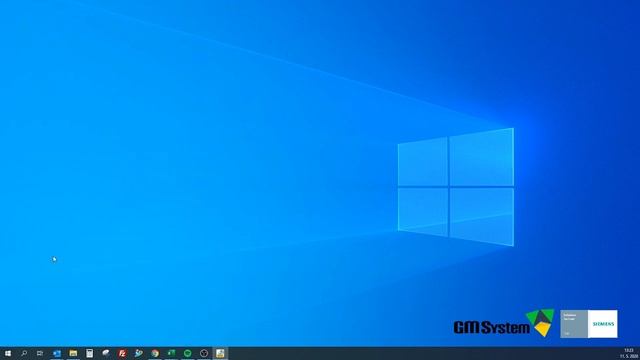This screenshot has height=360, width=640.
Task: Open the dark round icon in taskbar
Action: pos(204,353)
